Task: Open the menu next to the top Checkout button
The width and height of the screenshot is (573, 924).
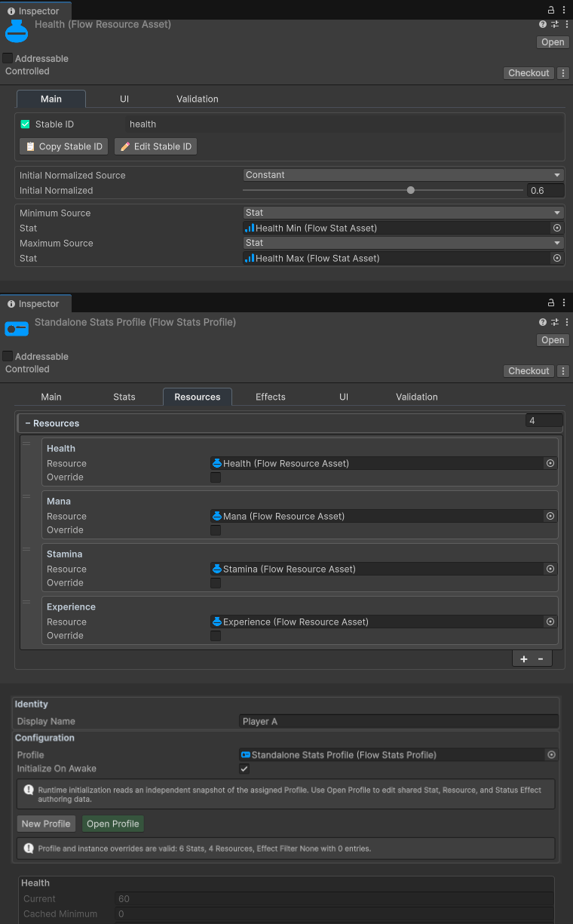Action: pos(563,73)
